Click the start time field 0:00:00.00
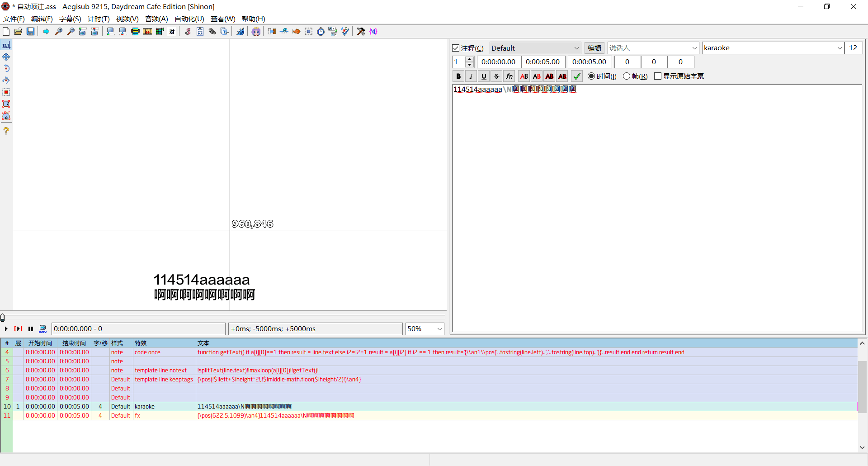Screen dimensions: 868x466 499,62
